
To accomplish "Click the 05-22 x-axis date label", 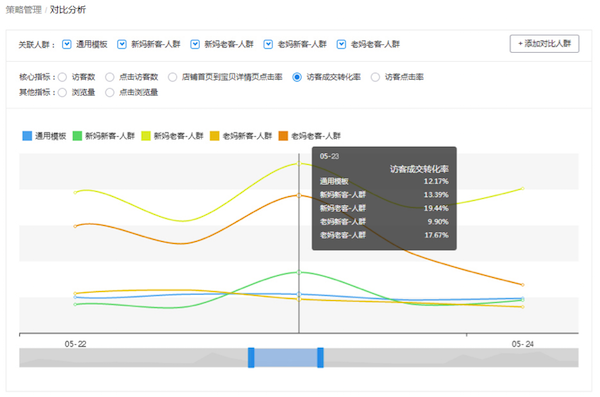I will [75, 344].
